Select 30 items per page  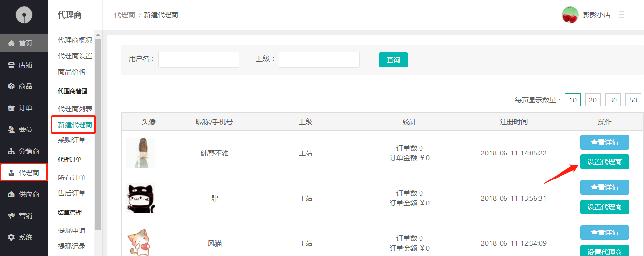tap(613, 100)
